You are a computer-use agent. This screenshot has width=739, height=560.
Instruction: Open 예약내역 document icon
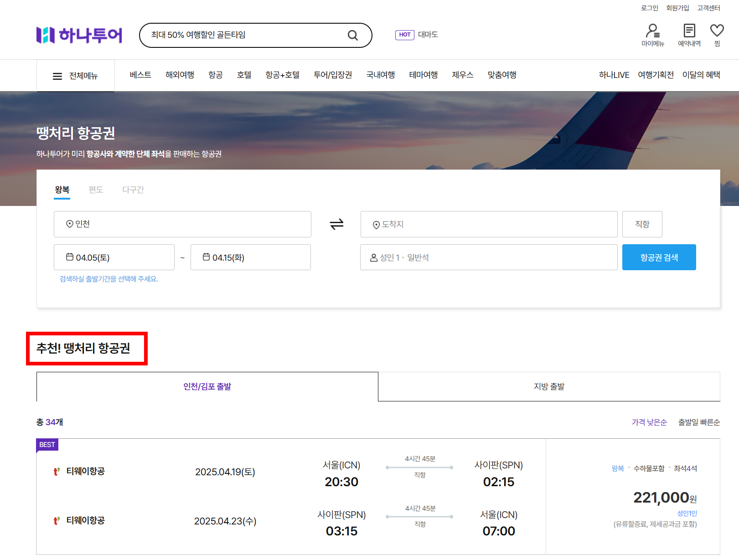pyautogui.click(x=689, y=31)
